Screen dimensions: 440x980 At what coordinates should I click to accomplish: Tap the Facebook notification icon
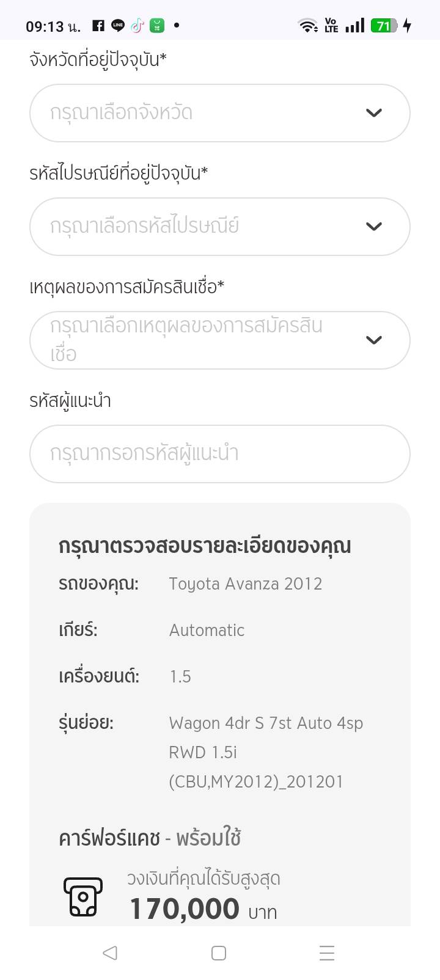[x=98, y=26]
